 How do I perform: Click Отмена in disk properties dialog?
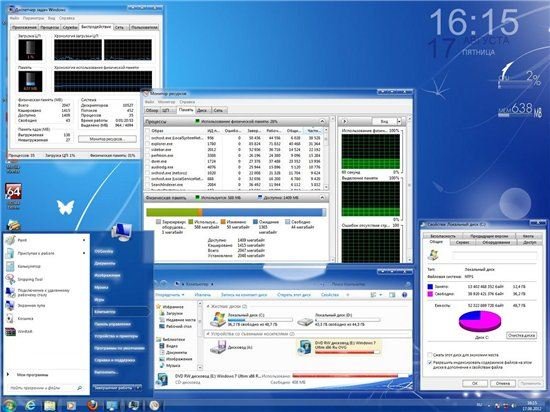pyautogui.click(x=503, y=383)
